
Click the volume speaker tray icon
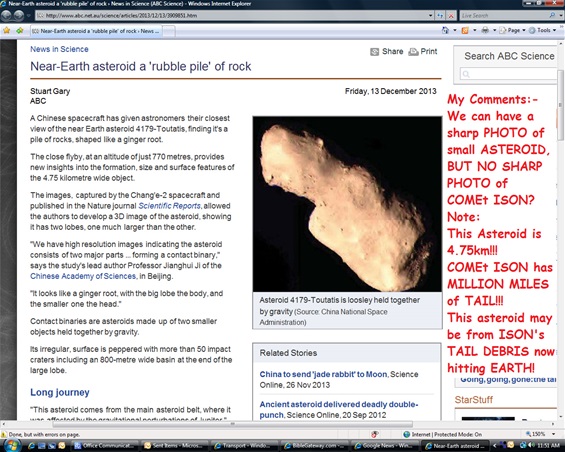530,446
